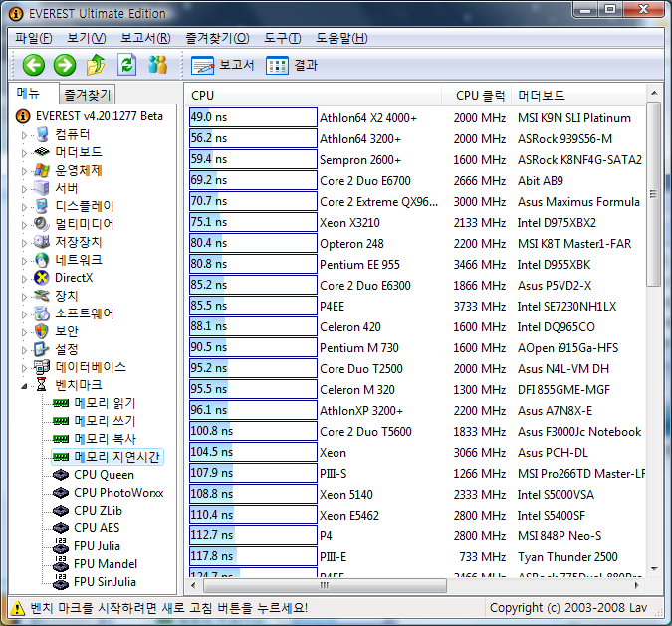Viewport: 672px width, 626px height.
Task: Expand the 소프트웨어 tree node arrow
Action: point(24,314)
